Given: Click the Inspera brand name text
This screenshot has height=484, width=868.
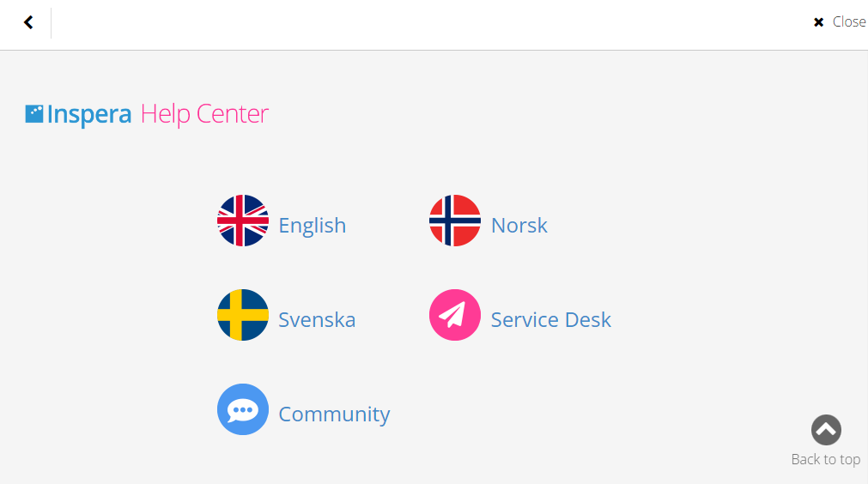Looking at the screenshot, I should click(x=89, y=114).
